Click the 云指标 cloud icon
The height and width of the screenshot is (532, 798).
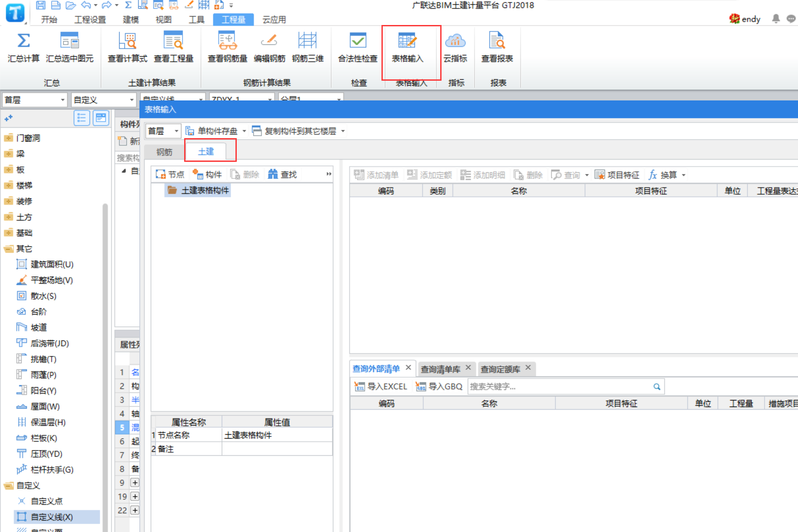[455, 41]
